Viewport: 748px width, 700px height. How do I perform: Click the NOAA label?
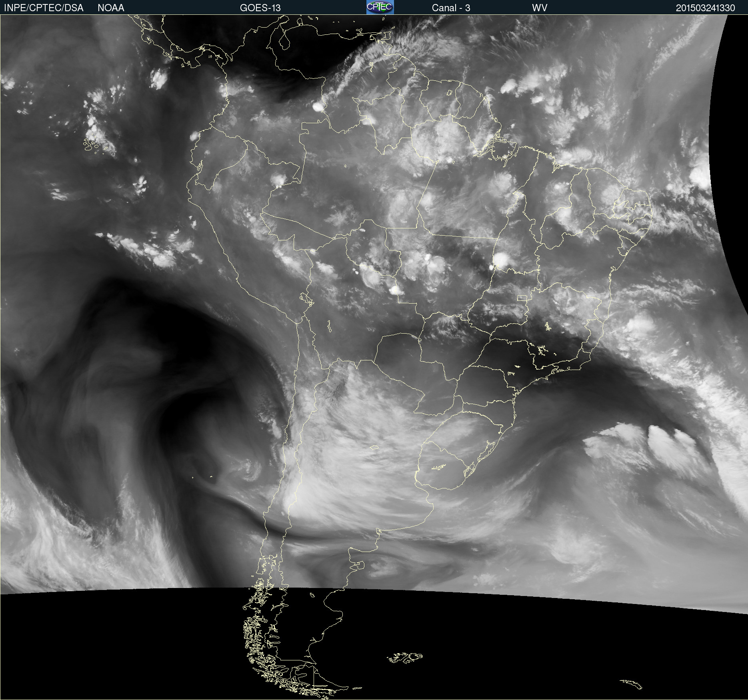(111, 8)
